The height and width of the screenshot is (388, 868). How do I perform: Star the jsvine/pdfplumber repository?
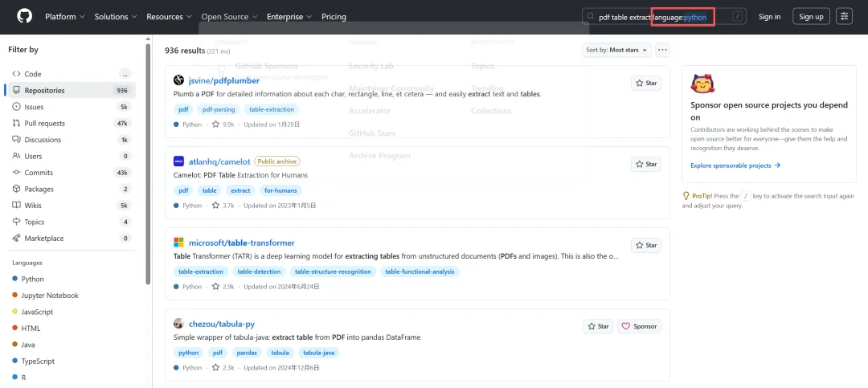646,83
